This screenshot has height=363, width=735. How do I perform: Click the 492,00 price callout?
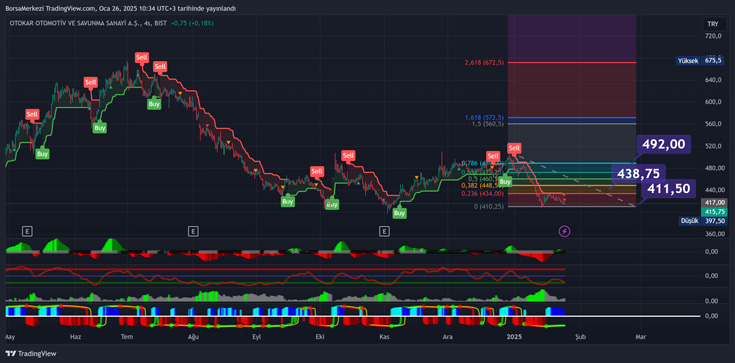pyautogui.click(x=664, y=144)
